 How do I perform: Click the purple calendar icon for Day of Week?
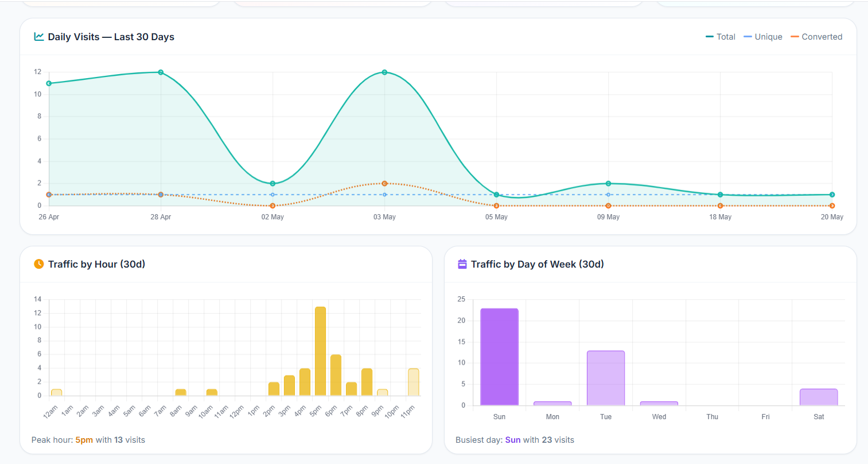[x=462, y=264]
